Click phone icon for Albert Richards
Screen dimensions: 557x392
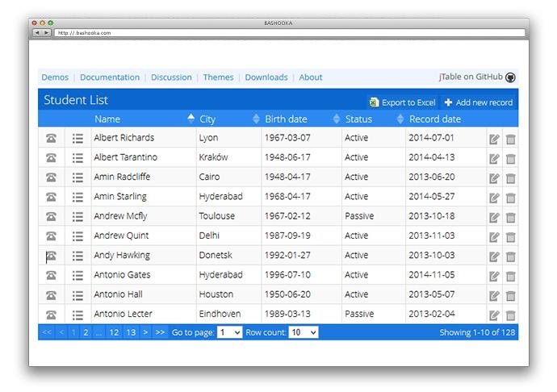tap(51, 138)
